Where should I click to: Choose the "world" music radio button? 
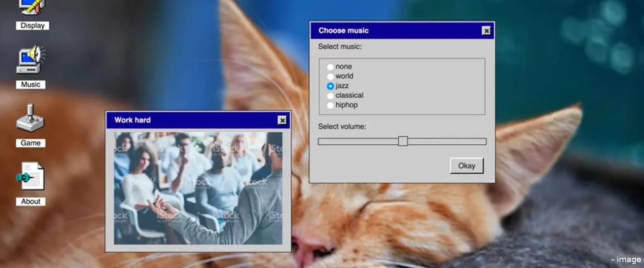tap(330, 76)
